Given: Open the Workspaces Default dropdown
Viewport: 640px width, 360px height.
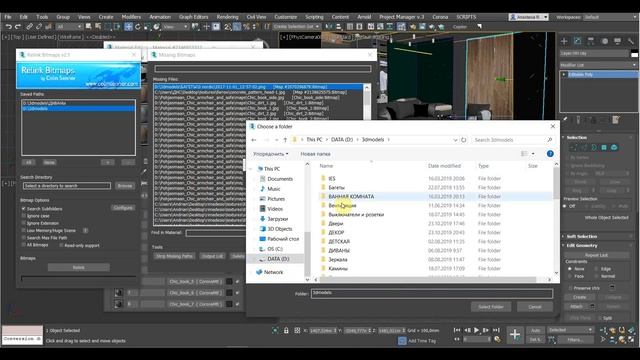Looking at the screenshot, I should point(610,17).
